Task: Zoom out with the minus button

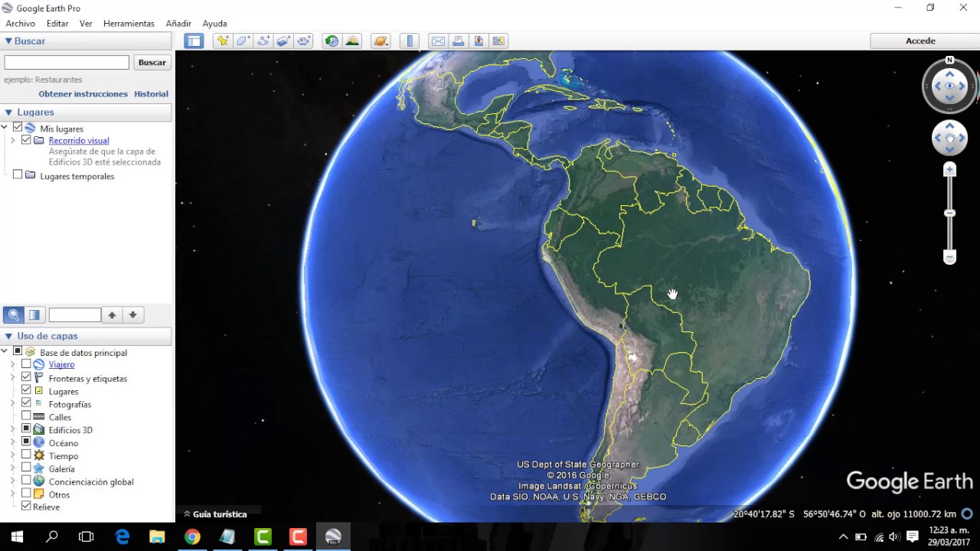Action: click(x=949, y=257)
